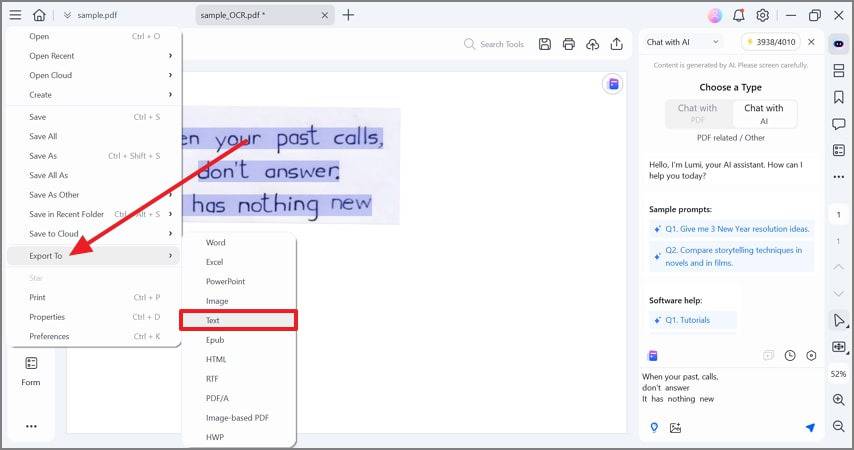This screenshot has height=450, width=854.
Task: Select the Chat with PDF type
Action: 698,113
